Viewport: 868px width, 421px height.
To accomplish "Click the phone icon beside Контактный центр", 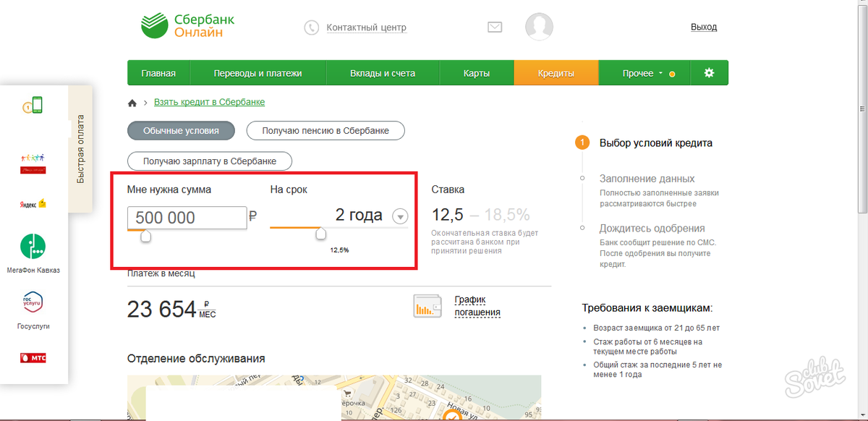I will pyautogui.click(x=312, y=27).
